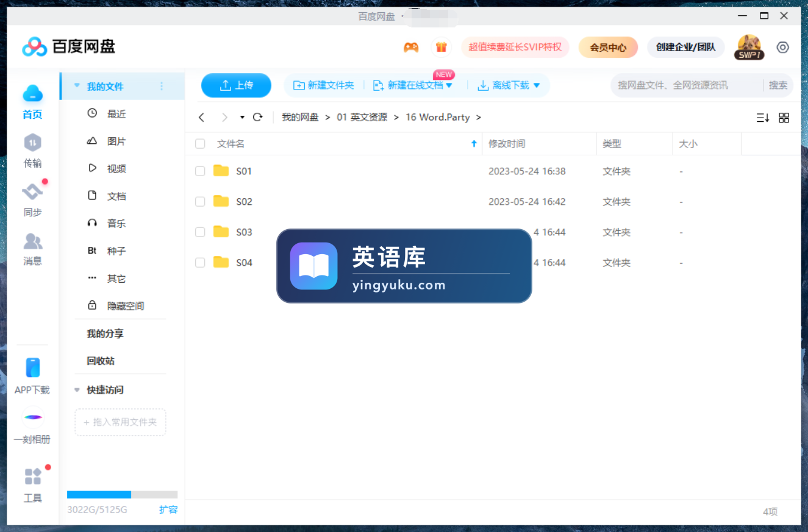Sort by the 类型 column header

coord(612,144)
